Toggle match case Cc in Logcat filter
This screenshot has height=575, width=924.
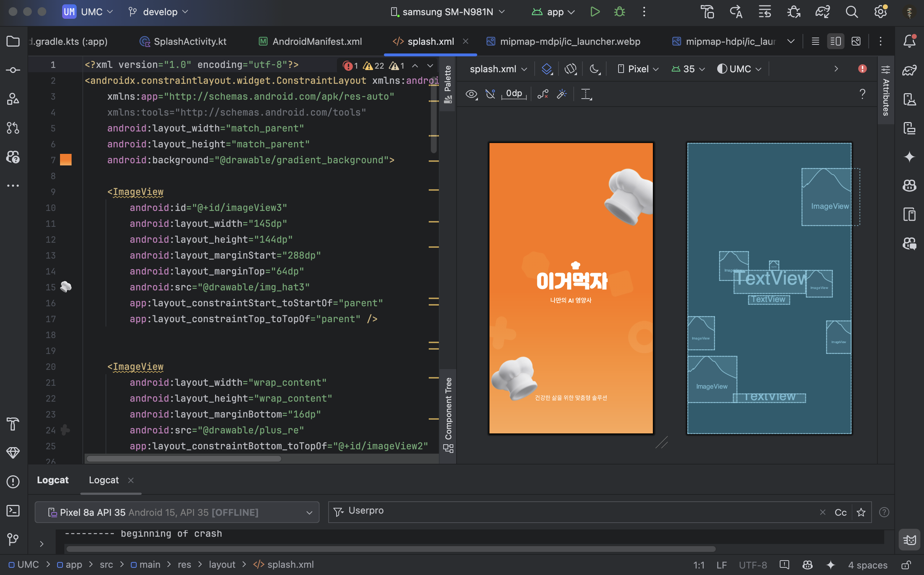[840, 512]
